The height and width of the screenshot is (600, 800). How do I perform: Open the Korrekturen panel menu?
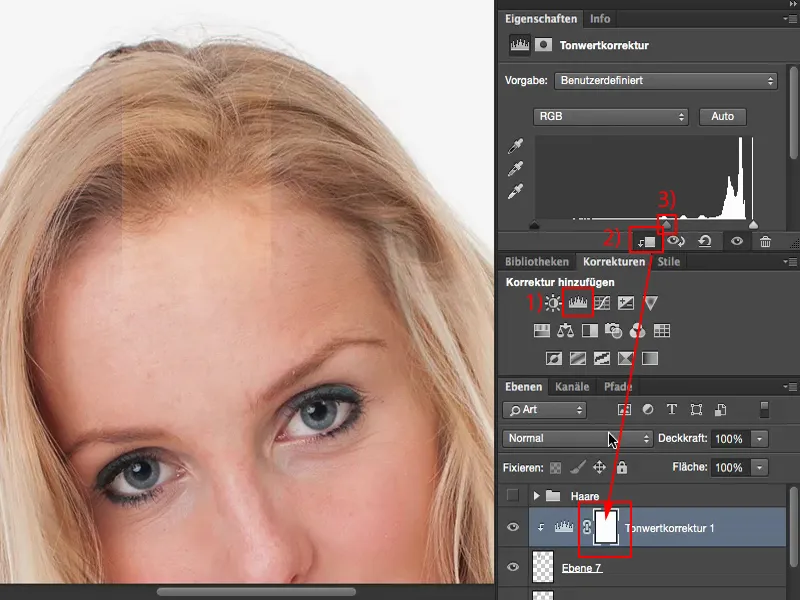click(x=790, y=262)
